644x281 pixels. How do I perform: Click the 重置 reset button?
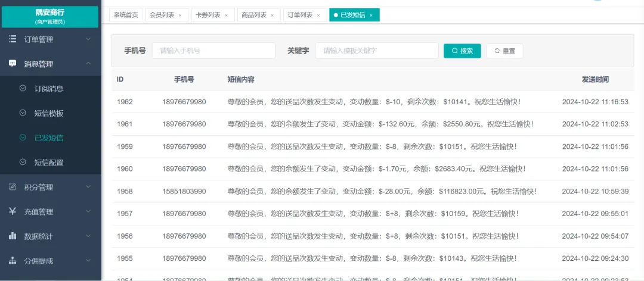pyautogui.click(x=504, y=51)
